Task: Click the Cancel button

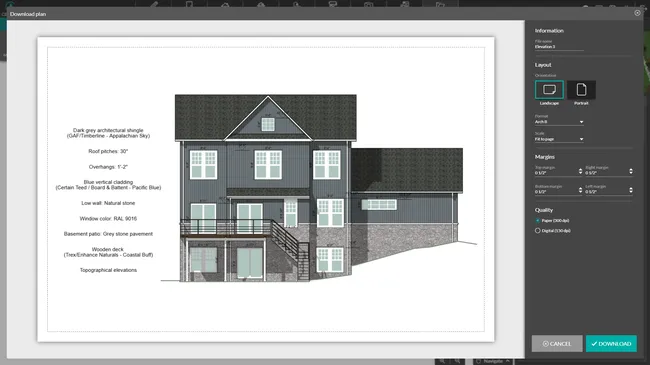Action: 557,343
